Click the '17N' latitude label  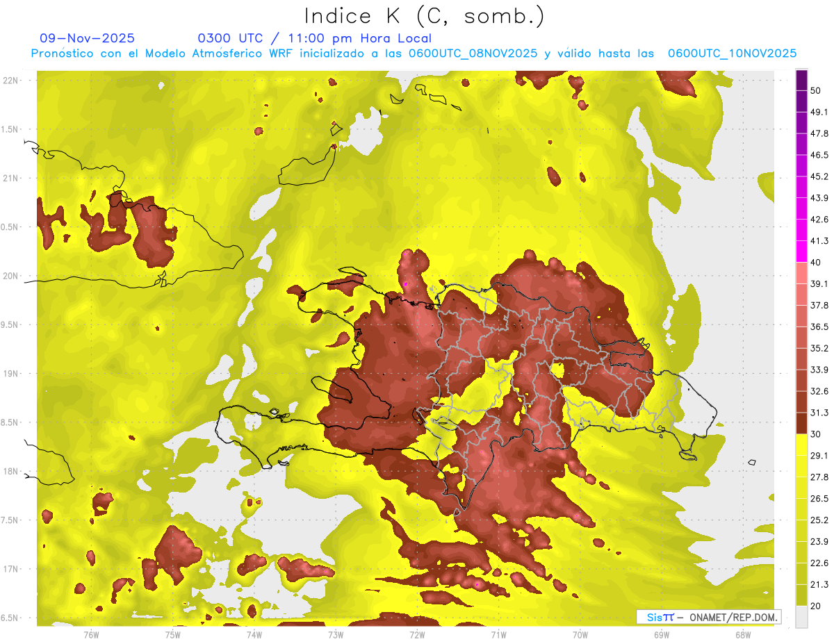pos(10,569)
